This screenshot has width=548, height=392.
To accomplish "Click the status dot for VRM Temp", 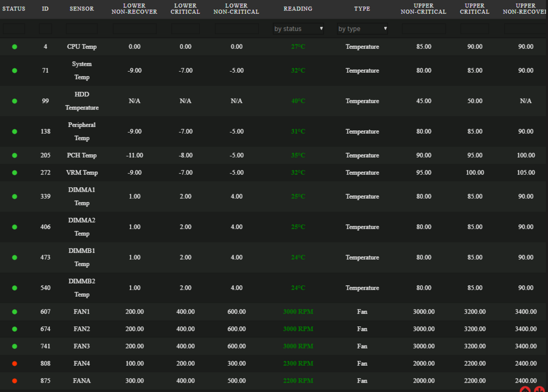I will pos(14,172).
